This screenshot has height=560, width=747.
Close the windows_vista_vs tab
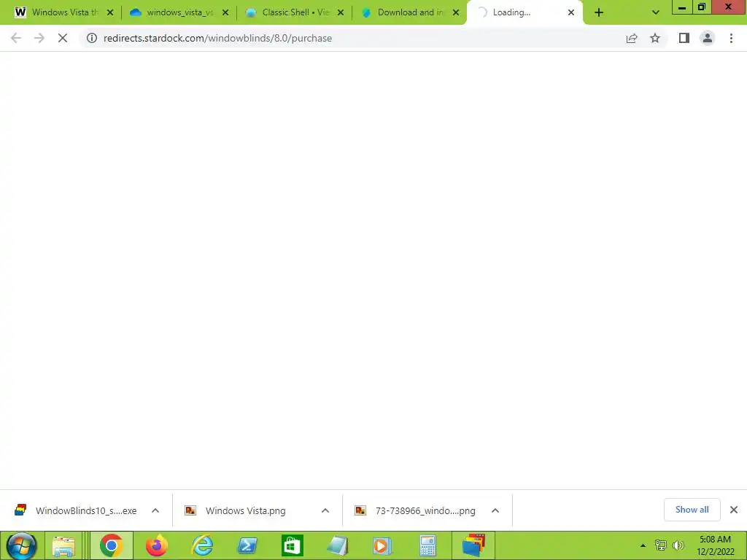pyautogui.click(x=225, y=13)
